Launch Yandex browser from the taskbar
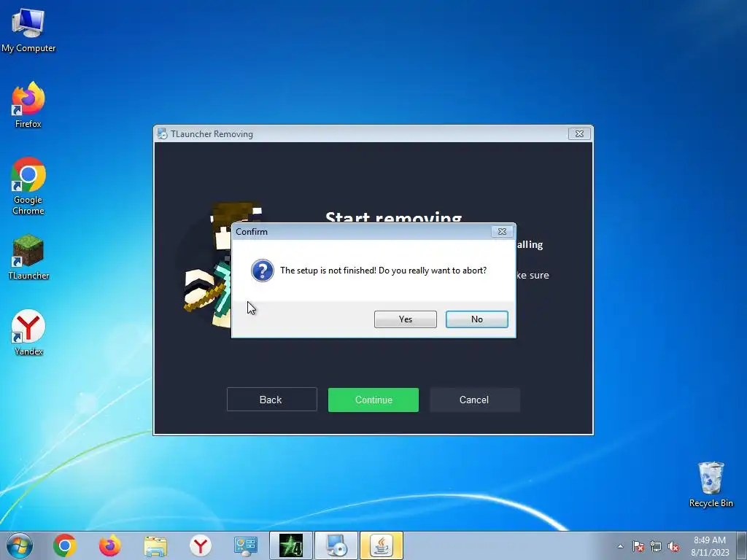The height and width of the screenshot is (560, 747). click(x=201, y=545)
